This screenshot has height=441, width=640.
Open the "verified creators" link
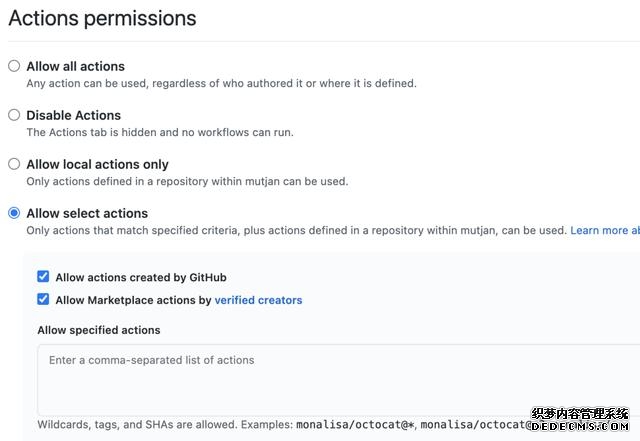(x=258, y=300)
